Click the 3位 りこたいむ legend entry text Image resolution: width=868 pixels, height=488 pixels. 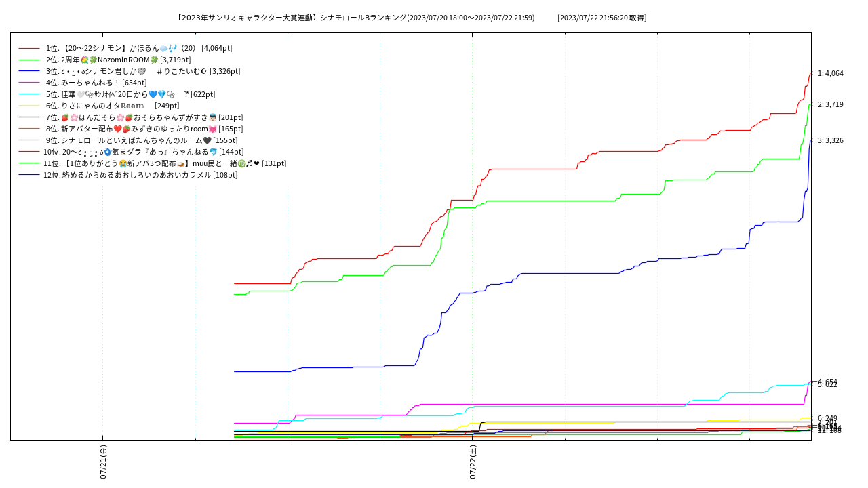[x=143, y=71]
